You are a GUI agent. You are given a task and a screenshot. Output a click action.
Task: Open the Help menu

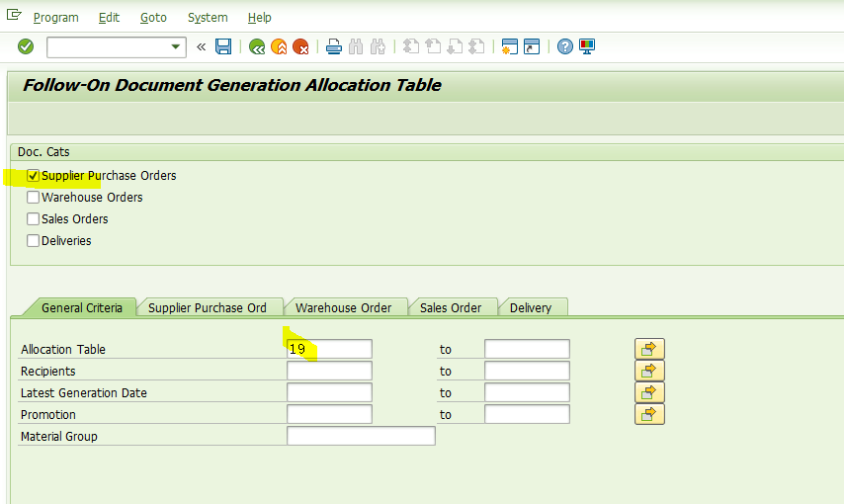[260, 17]
